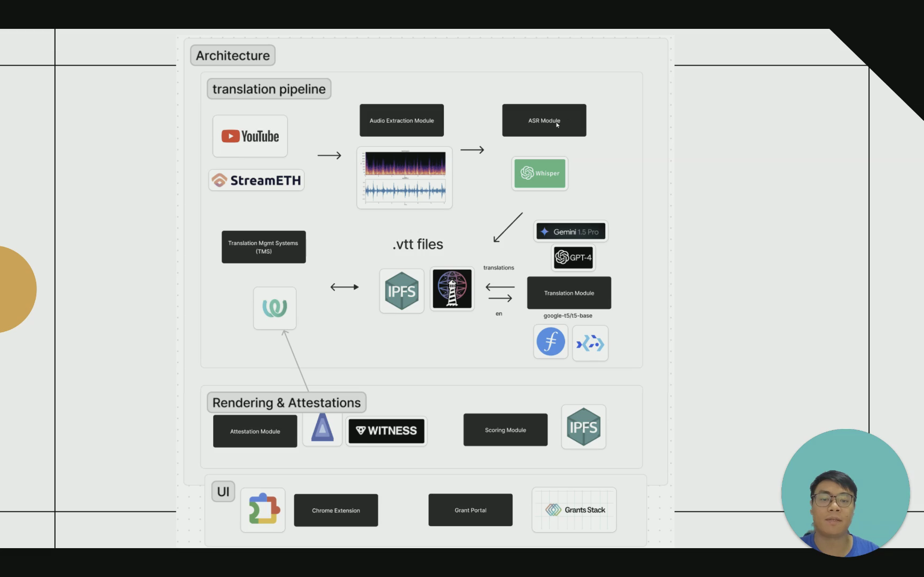Click the YouTube logo card

pyautogui.click(x=250, y=136)
